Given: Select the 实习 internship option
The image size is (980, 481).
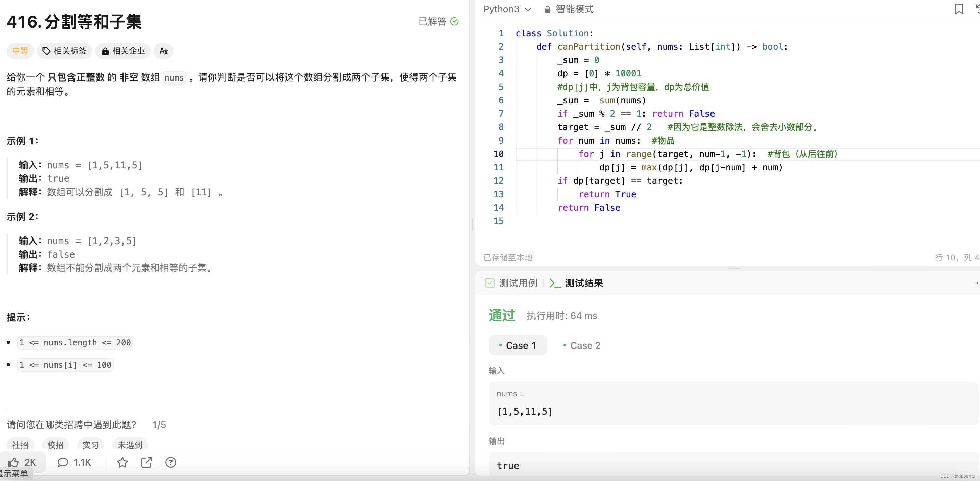Looking at the screenshot, I should point(91,444).
